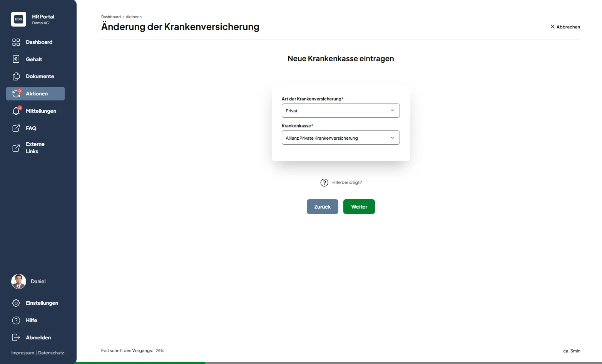
Task: Open Externe Links menu item
Action: (35, 148)
